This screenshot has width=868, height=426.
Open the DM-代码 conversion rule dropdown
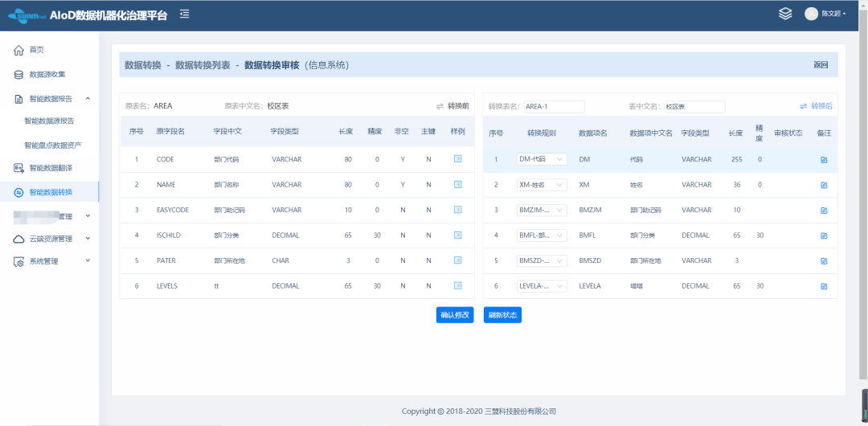coord(542,159)
